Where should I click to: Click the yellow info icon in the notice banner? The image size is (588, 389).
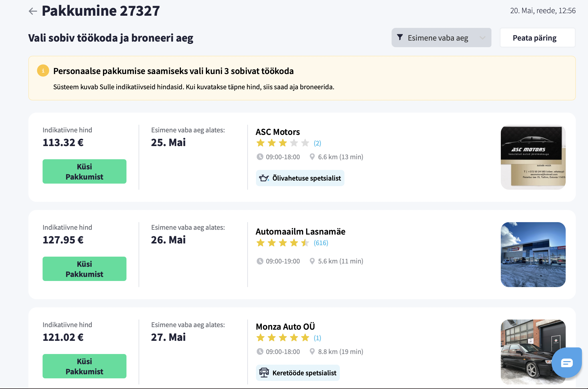click(x=43, y=71)
